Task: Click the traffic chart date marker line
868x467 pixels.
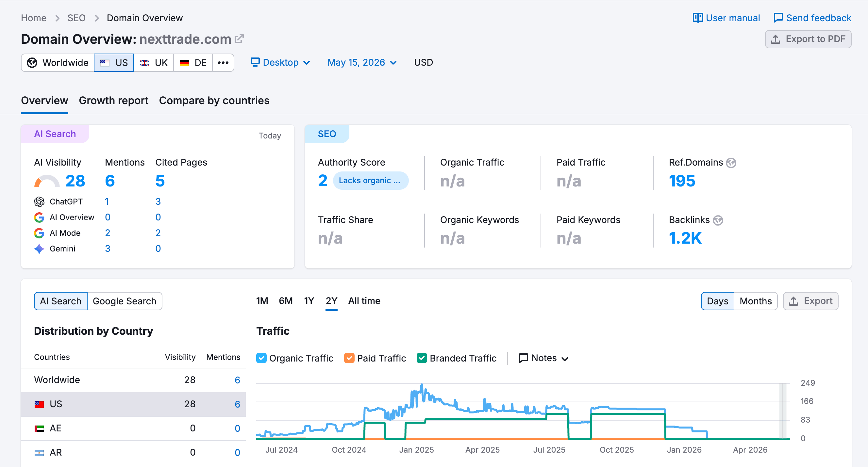Action: [783, 411]
